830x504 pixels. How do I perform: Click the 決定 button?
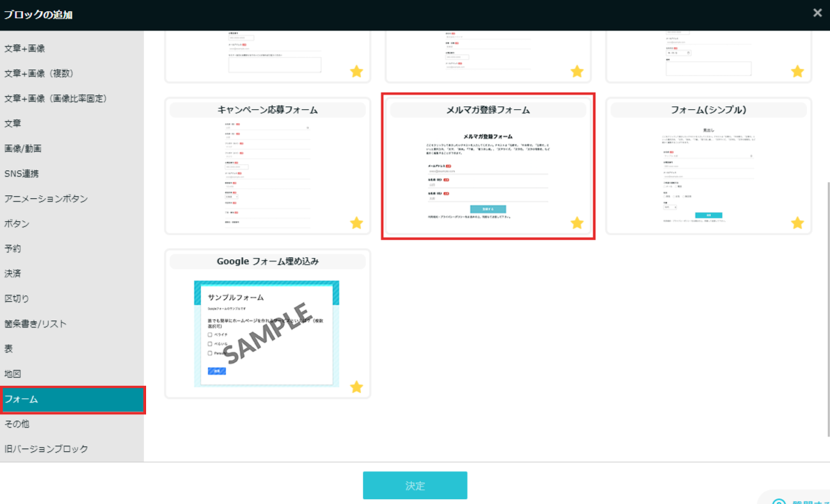[x=415, y=485]
